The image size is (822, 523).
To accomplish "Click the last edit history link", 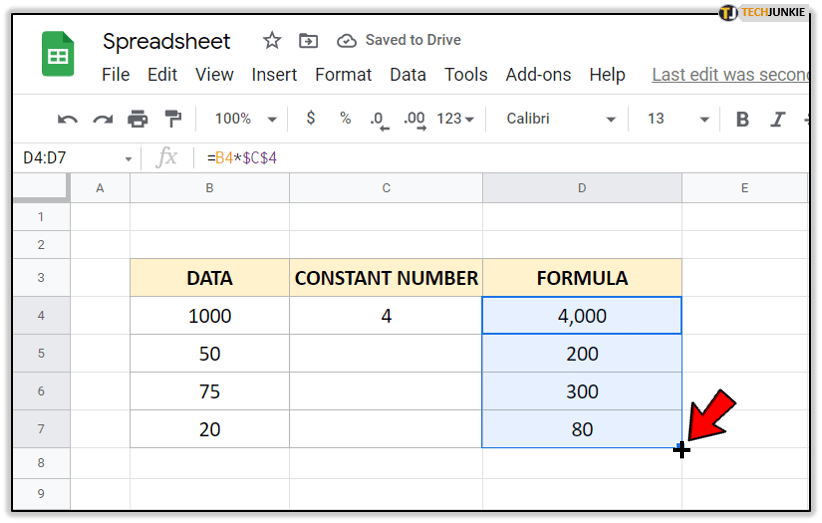I will coord(730,75).
